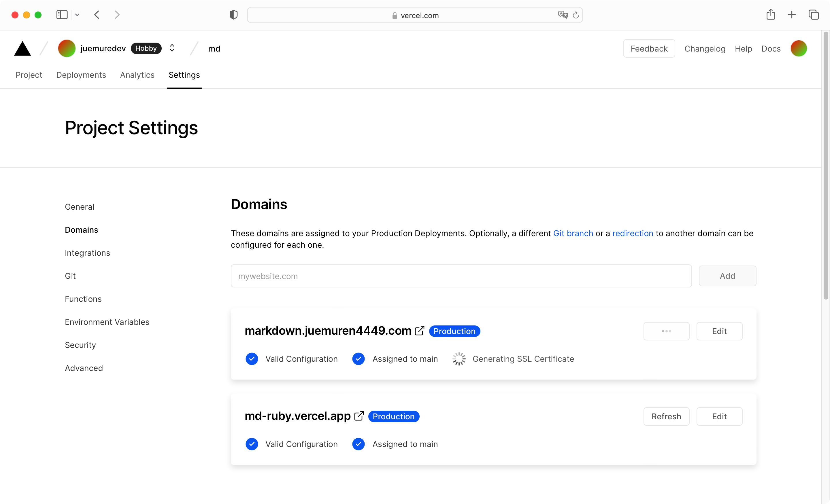Click the Vercel triangle logo
830x504 pixels.
point(22,49)
